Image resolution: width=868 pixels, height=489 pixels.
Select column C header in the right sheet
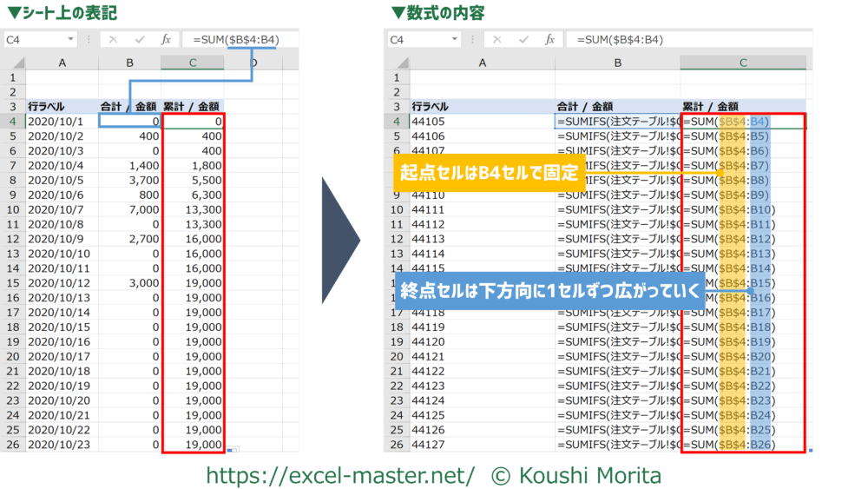click(x=743, y=63)
